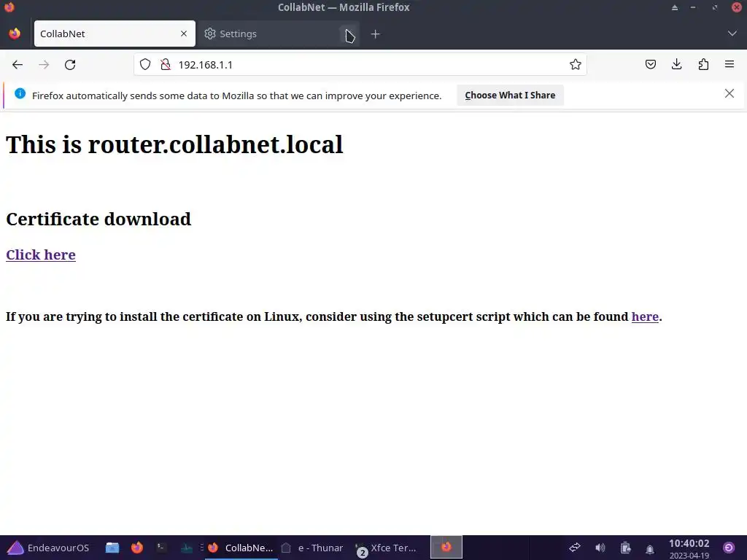This screenshot has width=747, height=560.
Task: Switch to CollabNet Firefox window in taskbar
Action: pyautogui.click(x=241, y=548)
